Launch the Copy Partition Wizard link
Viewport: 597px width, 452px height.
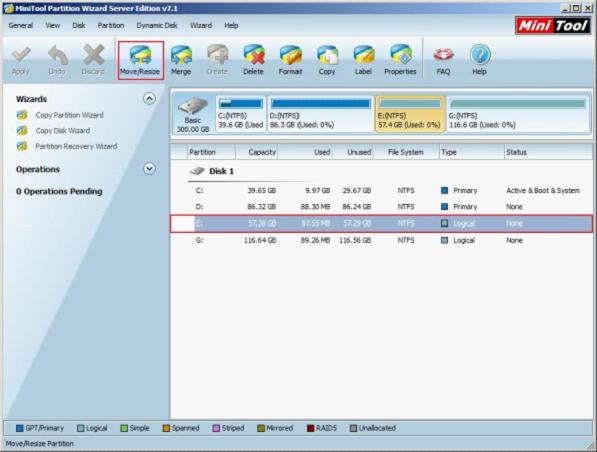tap(69, 115)
